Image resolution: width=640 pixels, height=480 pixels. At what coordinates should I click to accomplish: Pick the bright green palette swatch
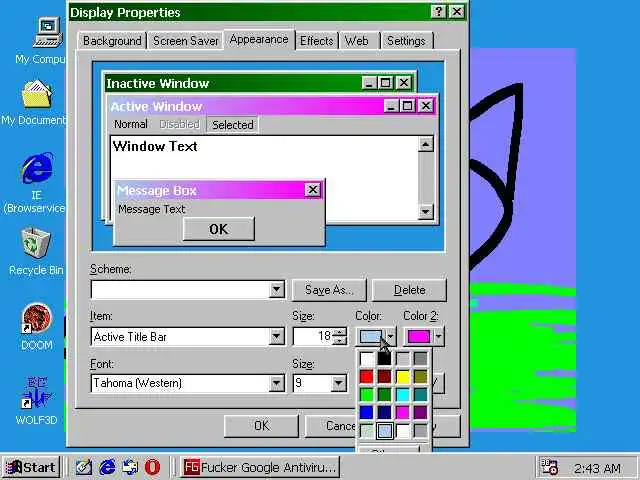pos(367,395)
